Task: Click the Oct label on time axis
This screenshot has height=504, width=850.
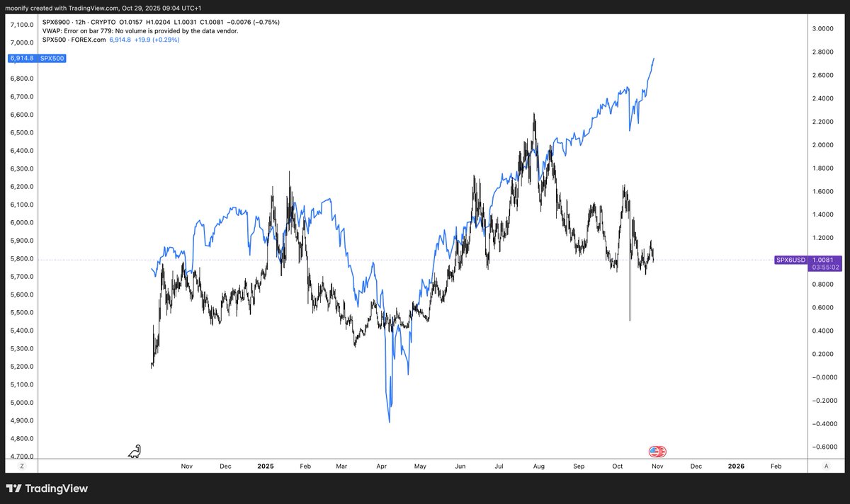Action: pos(618,466)
